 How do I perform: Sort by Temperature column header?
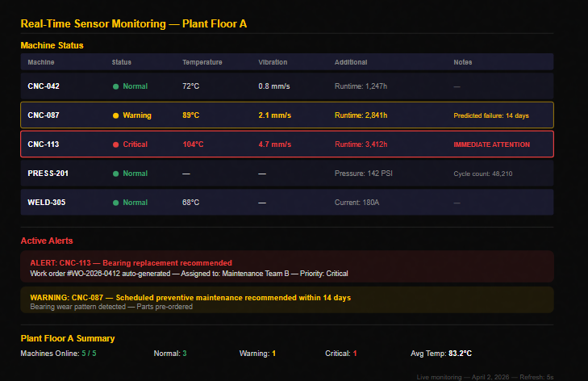tap(202, 62)
